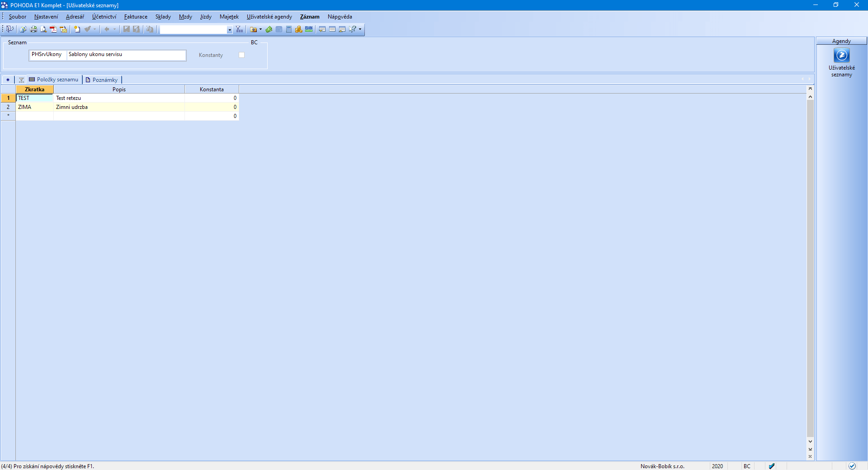Click the Popis column header
Image resolution: width=868 pixels, height=470 pixels.
(119, 89)
